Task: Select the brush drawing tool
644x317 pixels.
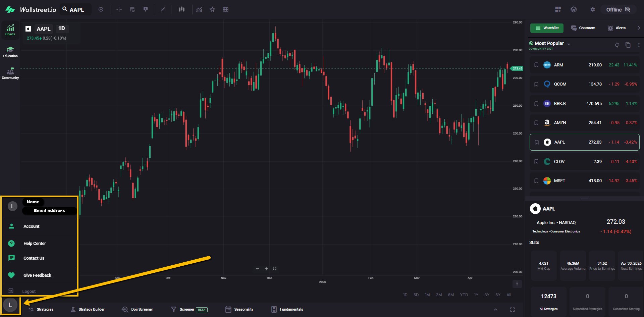Action: click(x=163, y=10)
